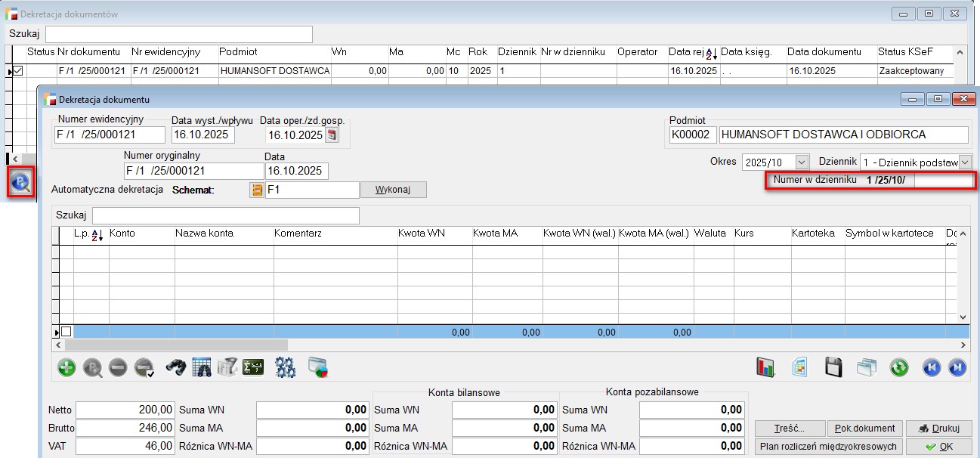The height and width of the screenshot is (458, 980).
Task: Open the schema picker icon beside Schemat
Action: click(257, 190)
